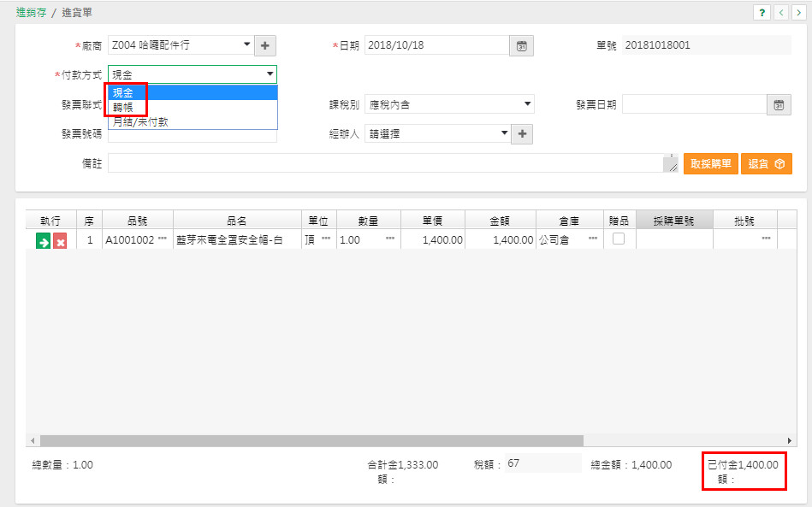Click the 取採購單 button
Screen dimensions: 812x507
pyautogui.click(x=710, y=164)
